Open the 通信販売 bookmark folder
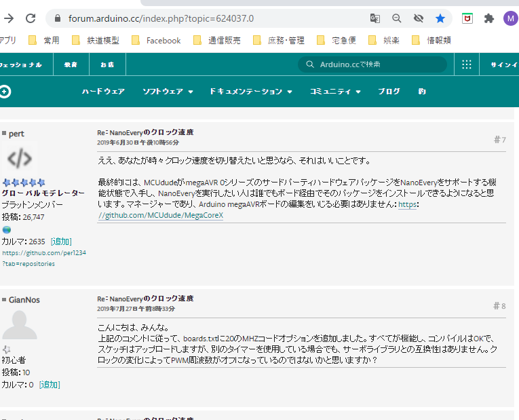Screen dimensions: 519x420 (217, 41)
